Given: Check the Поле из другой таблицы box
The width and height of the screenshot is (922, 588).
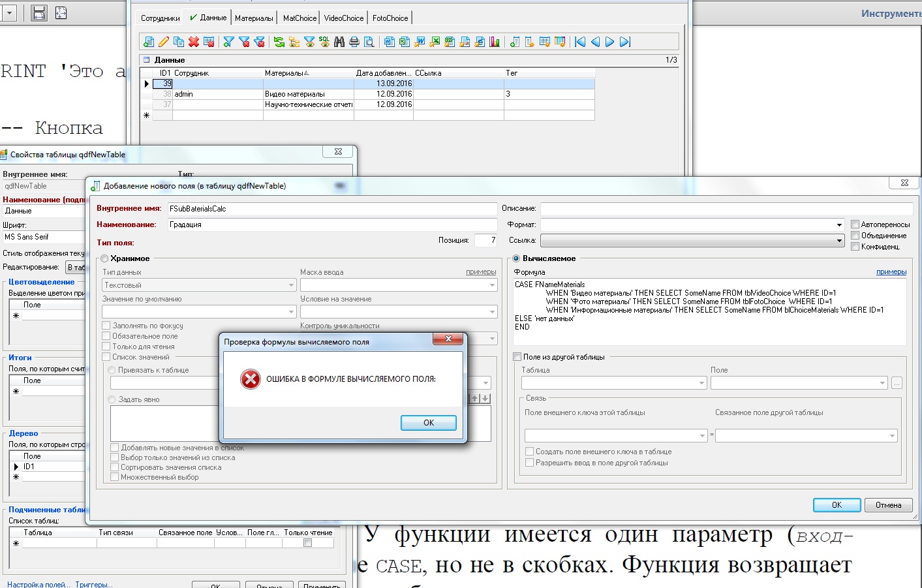Looking at the screenshot, I should coord(517,357).
